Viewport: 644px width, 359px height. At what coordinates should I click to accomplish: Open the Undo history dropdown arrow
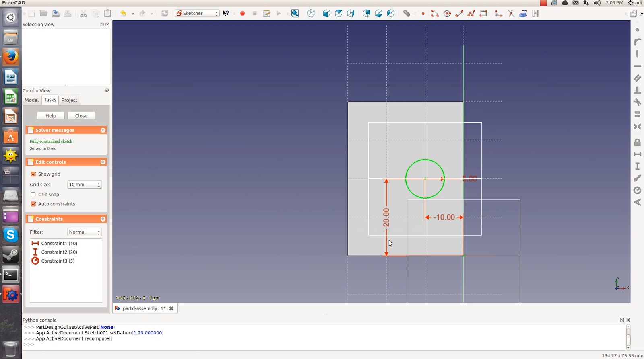pyautogui.click(x=133, y=14)
